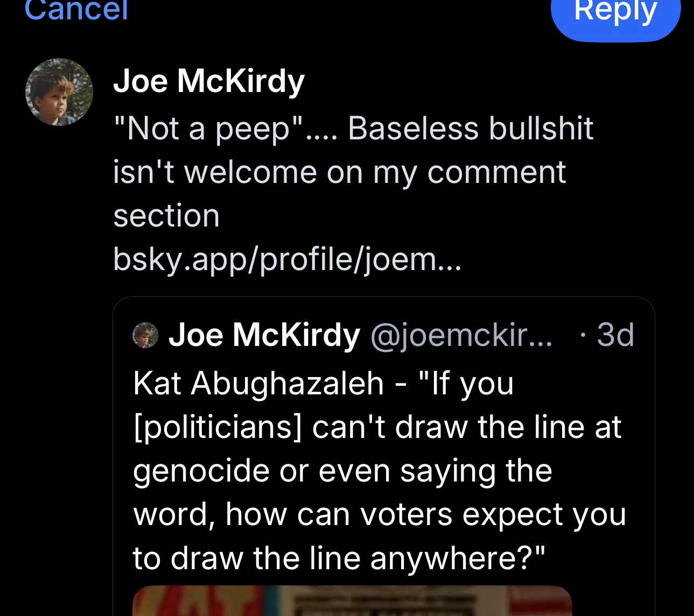
Task: Tap "Kat Abughazaleh" in the quoted post
Action: [x=258, y=383]
